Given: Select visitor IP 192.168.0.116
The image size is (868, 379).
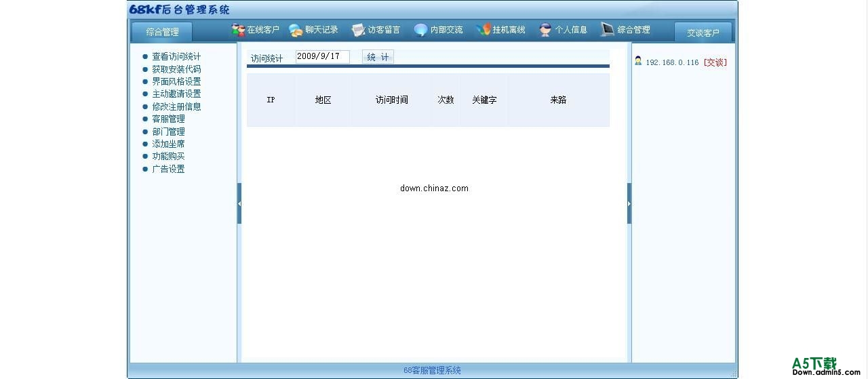Looking at the screenshot, I should point(672,62).
